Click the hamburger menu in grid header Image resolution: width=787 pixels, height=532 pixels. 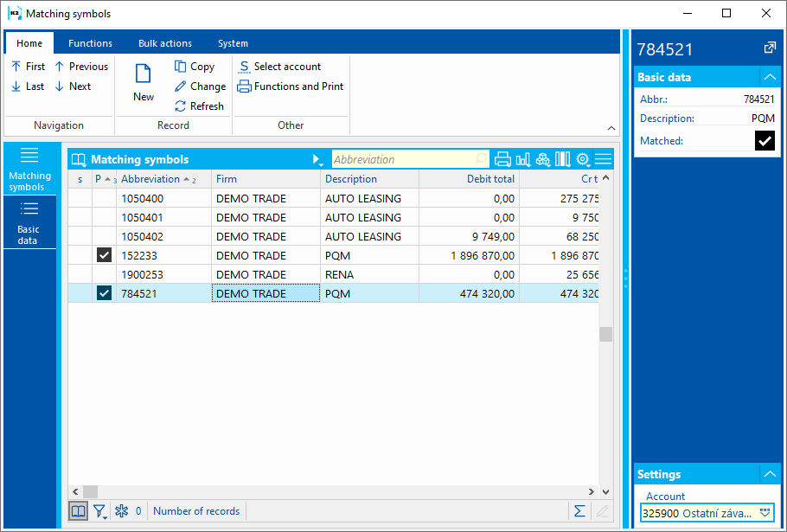[603, 159]
